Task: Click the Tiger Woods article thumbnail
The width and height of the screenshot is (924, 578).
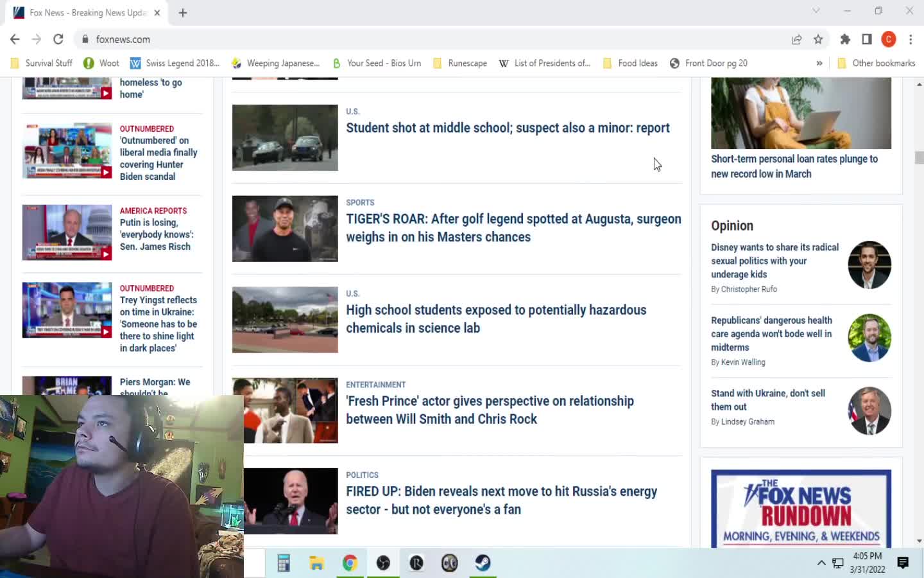Action: click(285, 229)
